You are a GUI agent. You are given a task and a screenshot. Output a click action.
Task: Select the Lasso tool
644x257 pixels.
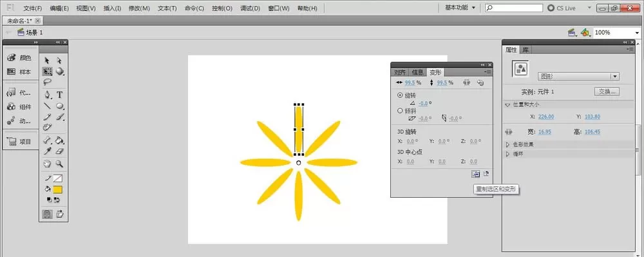(47, 82)
